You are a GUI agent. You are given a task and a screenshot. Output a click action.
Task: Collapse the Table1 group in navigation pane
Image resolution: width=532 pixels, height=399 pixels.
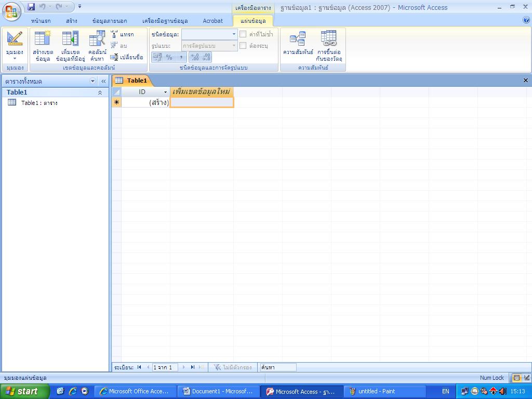100,92
